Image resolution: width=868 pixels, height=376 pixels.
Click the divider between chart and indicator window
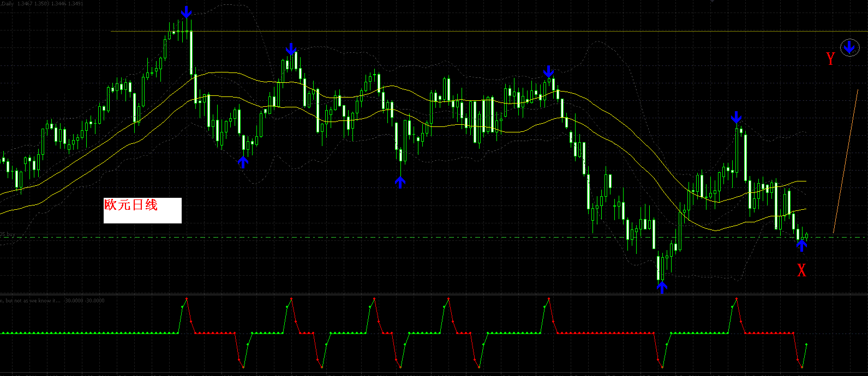[x=434, y=295]
